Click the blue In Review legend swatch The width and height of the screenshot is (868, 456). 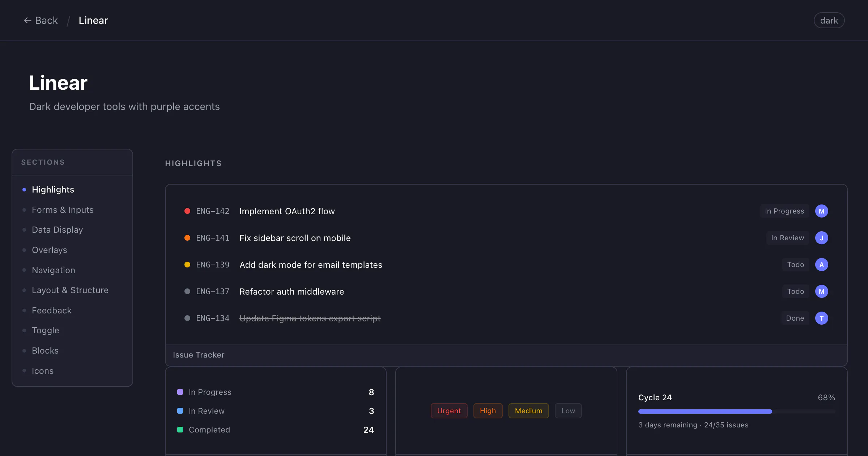click(x=180, y=411)
